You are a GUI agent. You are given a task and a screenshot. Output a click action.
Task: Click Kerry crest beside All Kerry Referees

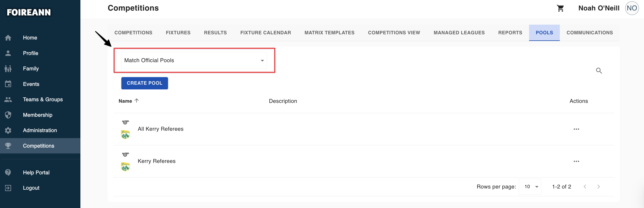tap(125, 134)
